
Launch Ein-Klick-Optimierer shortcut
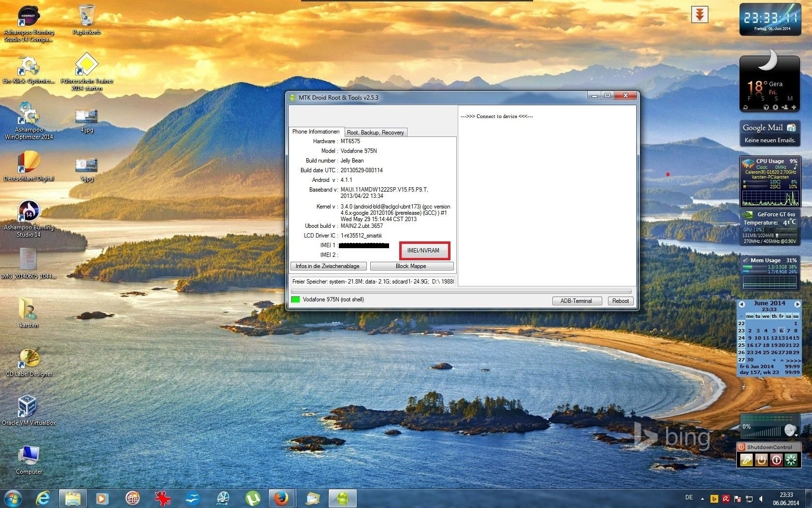coord(29,70)
